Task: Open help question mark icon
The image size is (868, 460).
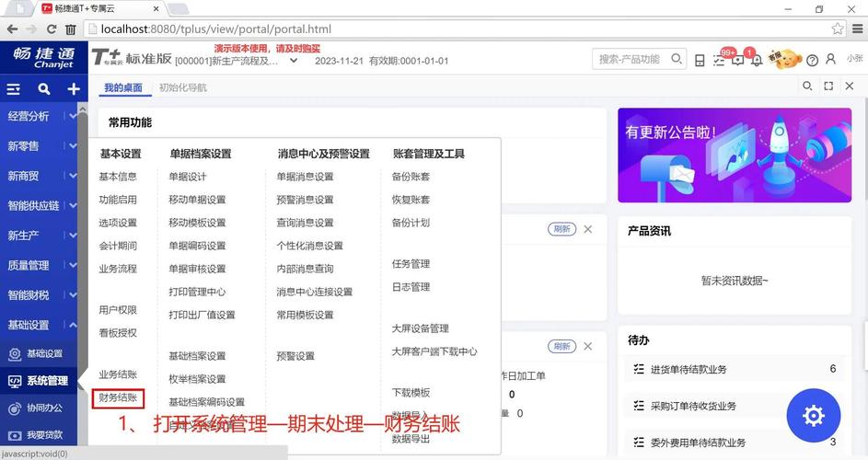Action: (812, 61)
